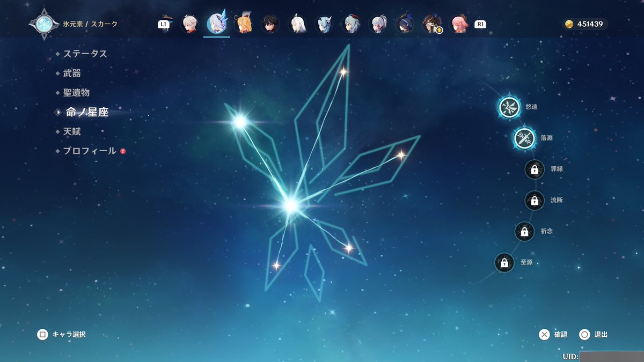Select the highlighted Skirk avatar
Image resolution: width=644 pixels, height=362 pixels.
[x=217, y=24]
